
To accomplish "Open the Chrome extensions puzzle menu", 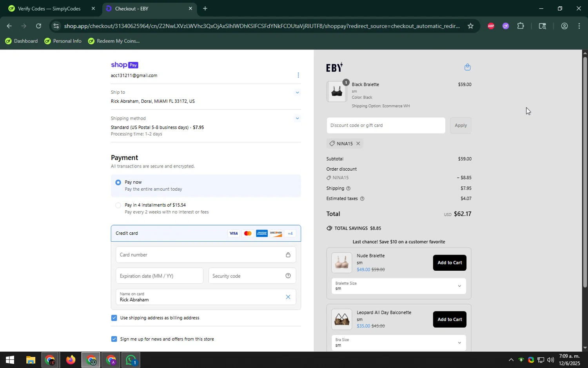I will pos(521,26).
